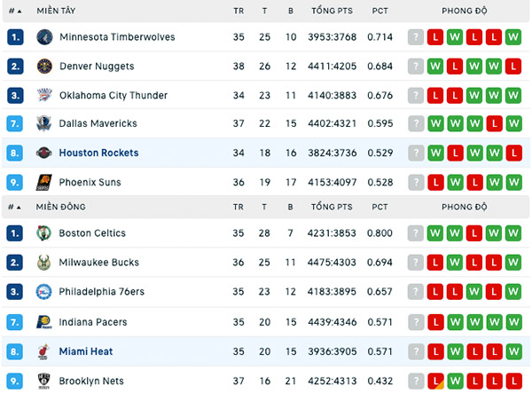Click Brooklyn Nets' first L form badge

coord(435,381)
